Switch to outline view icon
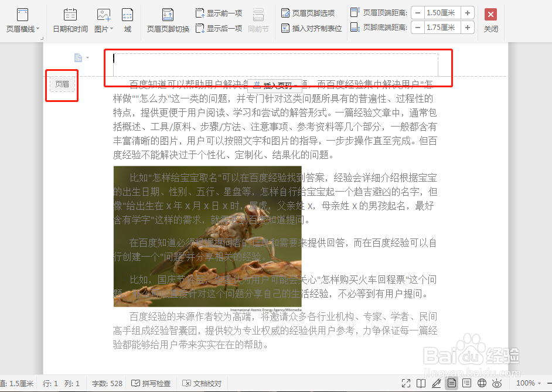 467,383
